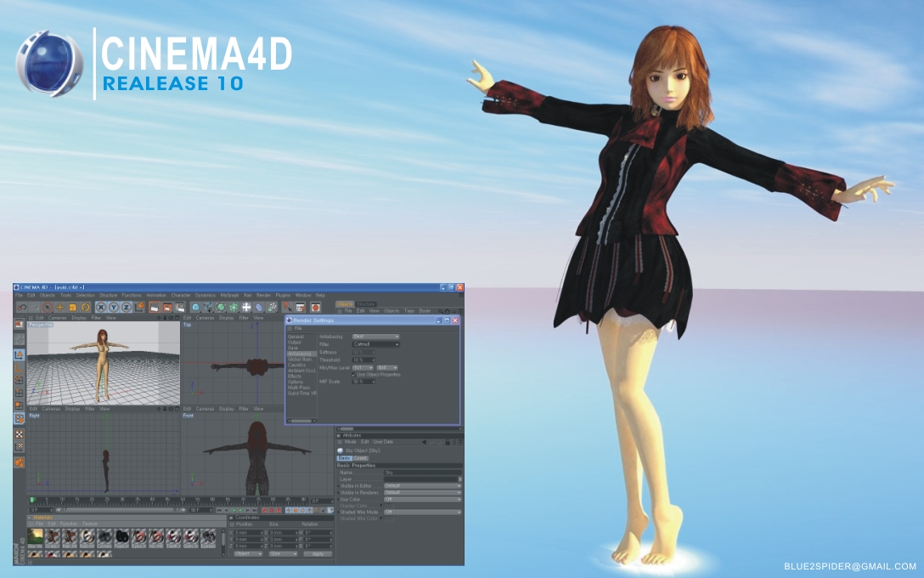
Task: Click the go to start playback button
Action: pos(219,510)
